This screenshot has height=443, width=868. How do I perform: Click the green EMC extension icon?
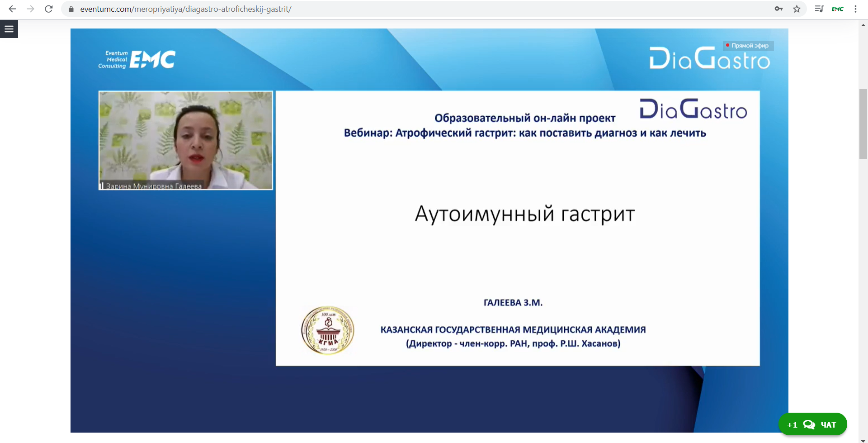837,9
